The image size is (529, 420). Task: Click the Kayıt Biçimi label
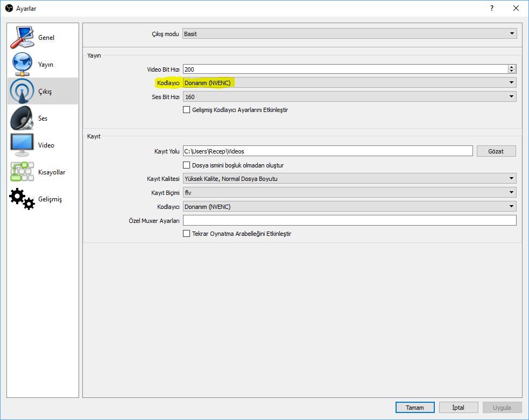pos(165,193)
